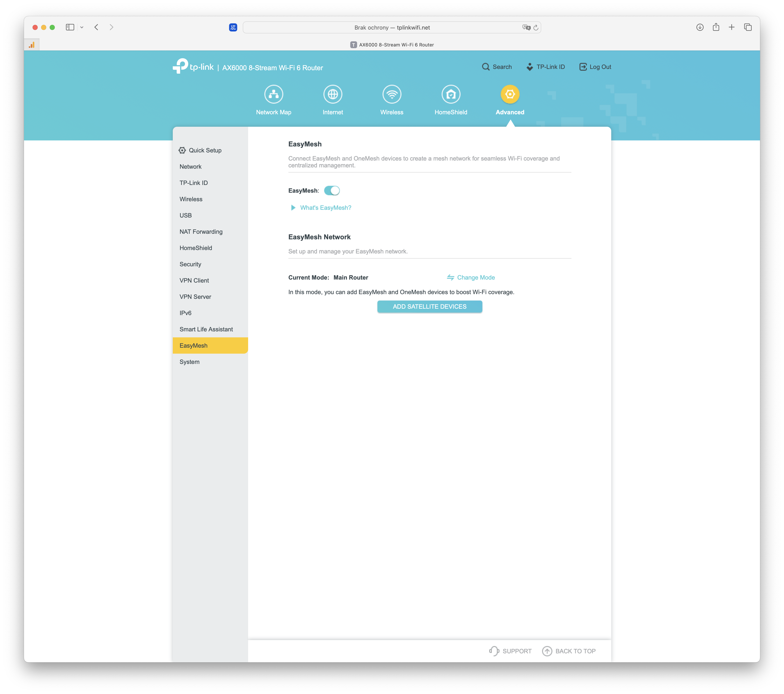This screenshot has height=694, width=784.
Task: Select the AX6000 8-Stream Router tab
Action: point(392,45)
